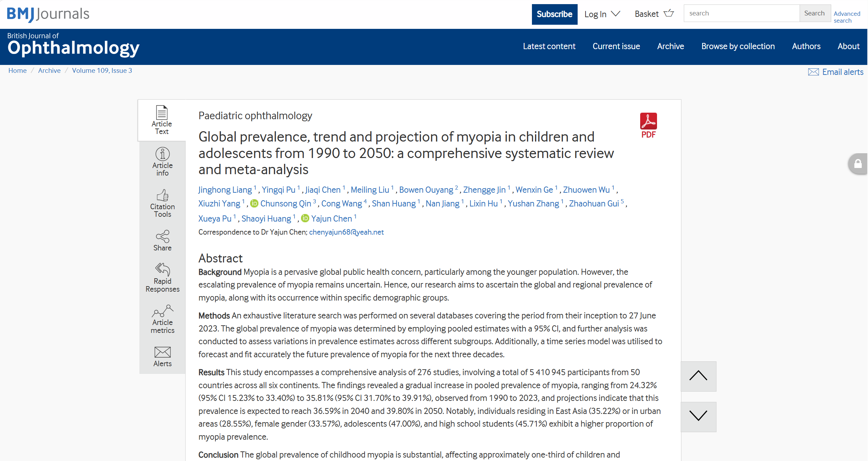The image size is (868, 461).
Task: Open Citation Tools thumbs-up icon
Action: pyautogui.click(x=163, y=195)
